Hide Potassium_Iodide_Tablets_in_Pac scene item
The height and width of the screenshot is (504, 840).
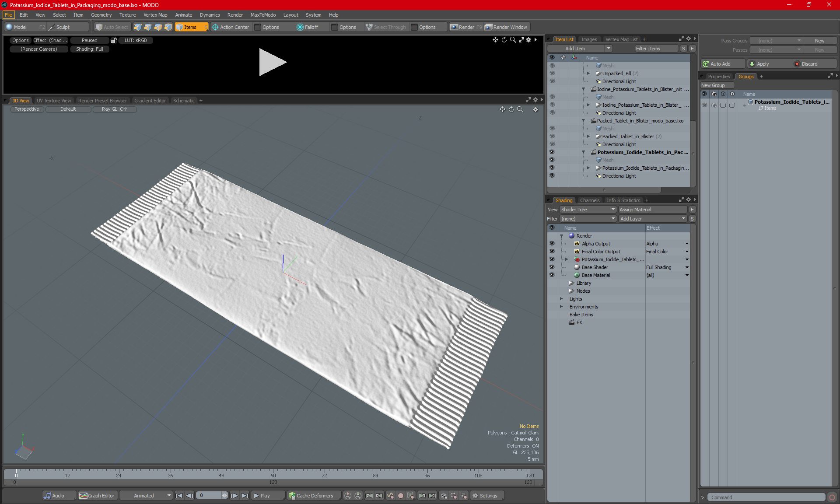[x=552, y=152]
